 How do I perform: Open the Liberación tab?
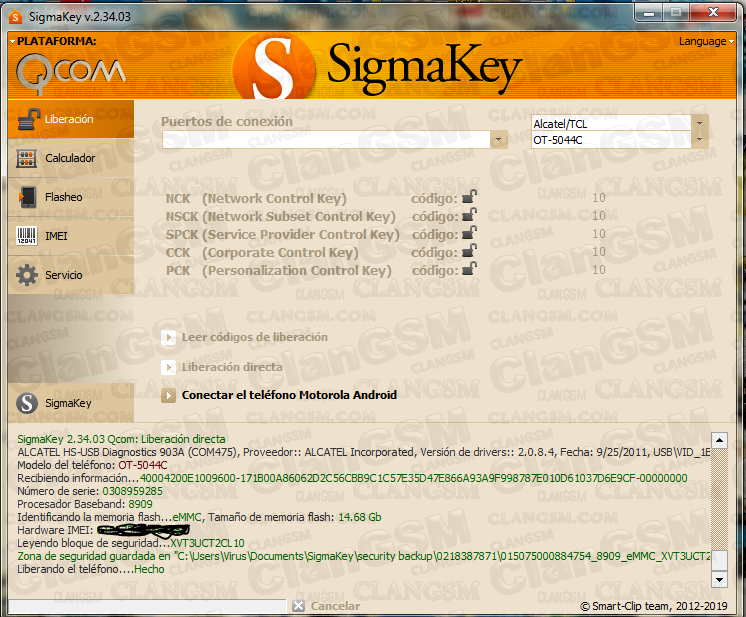point(71,119)
